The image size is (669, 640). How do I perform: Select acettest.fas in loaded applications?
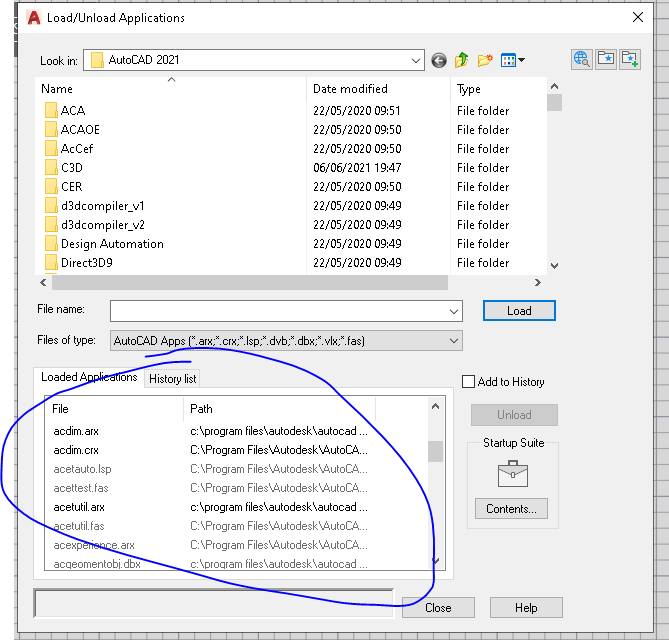(81, 488)
